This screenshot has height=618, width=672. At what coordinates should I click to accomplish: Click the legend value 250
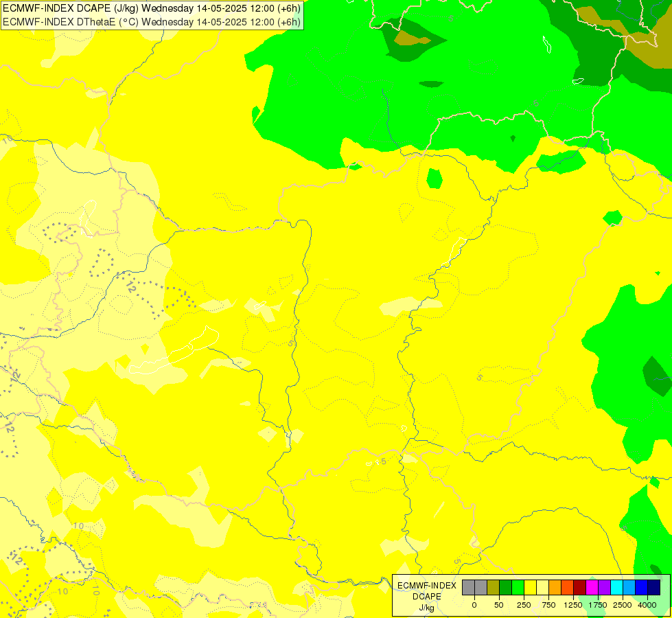(x=524, y=605)
